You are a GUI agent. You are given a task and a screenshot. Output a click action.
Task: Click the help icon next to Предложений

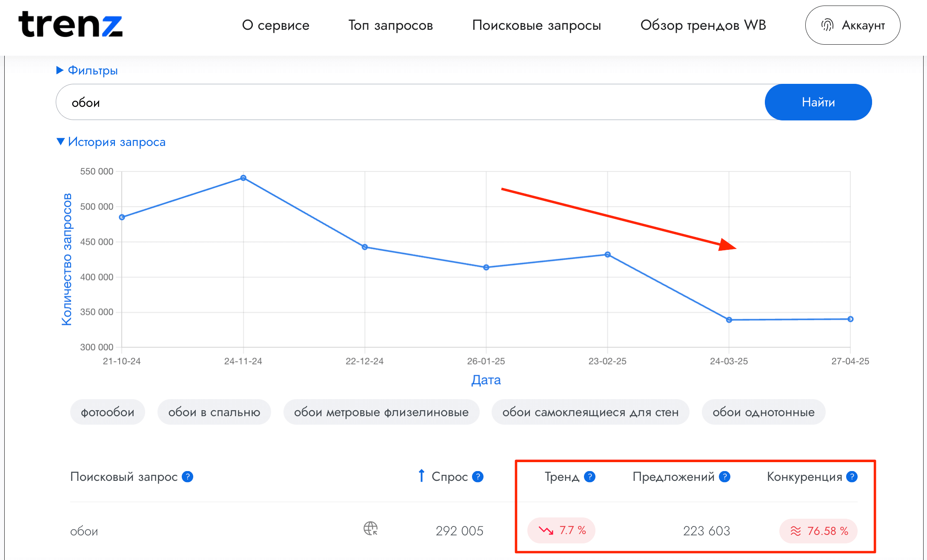pyautogui.click(x=724, y=477)
